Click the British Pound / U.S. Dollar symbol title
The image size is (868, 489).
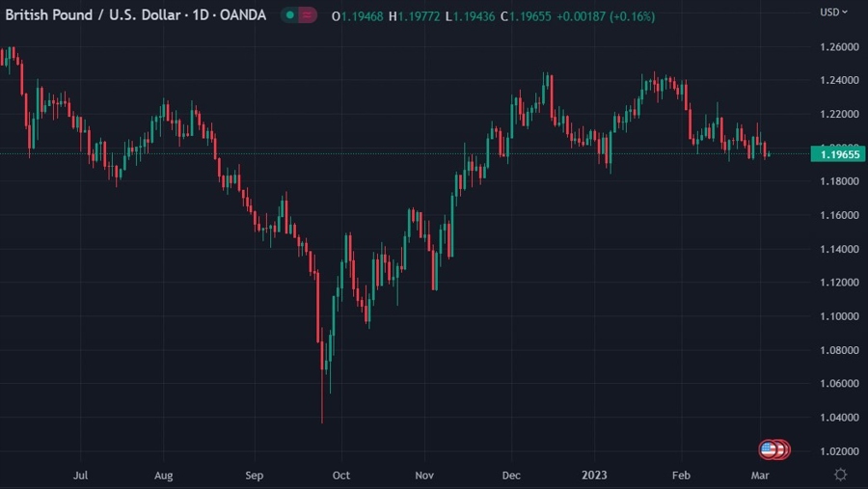click(x=136, y=15)
